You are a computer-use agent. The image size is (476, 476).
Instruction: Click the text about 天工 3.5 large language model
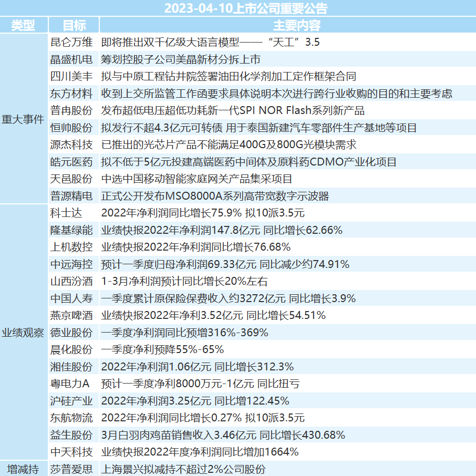210,42
